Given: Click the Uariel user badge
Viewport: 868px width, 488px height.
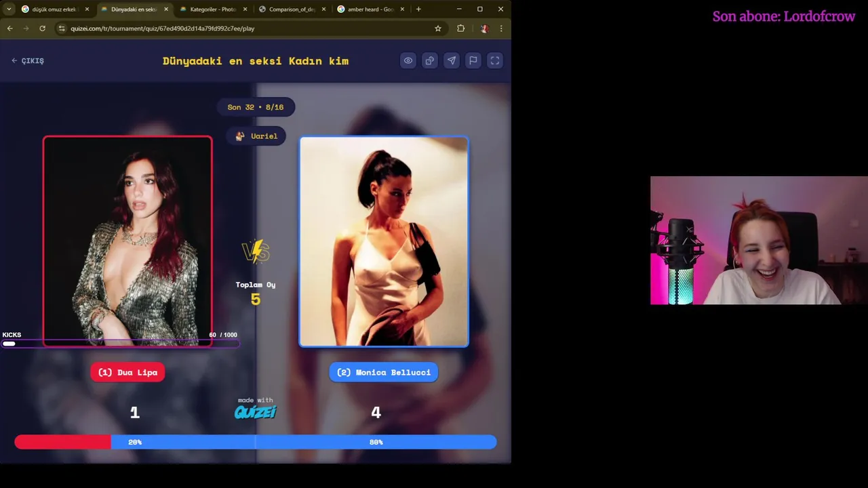Looking at the screenshot, I should tap(256, 136).
